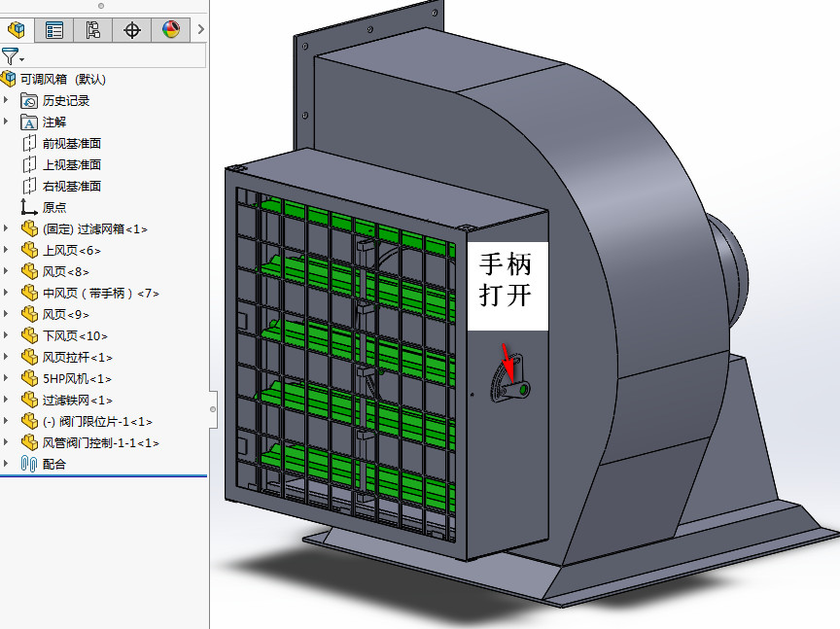Click the top panel grip dot
840x629 pixels.
coord(101,6)
